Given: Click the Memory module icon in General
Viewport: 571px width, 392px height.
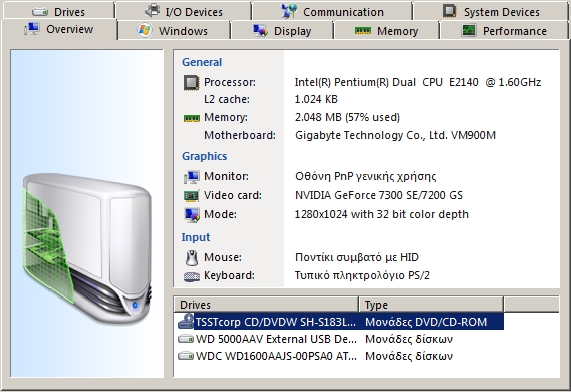Looking at the screenshot, I should point(192,118).
